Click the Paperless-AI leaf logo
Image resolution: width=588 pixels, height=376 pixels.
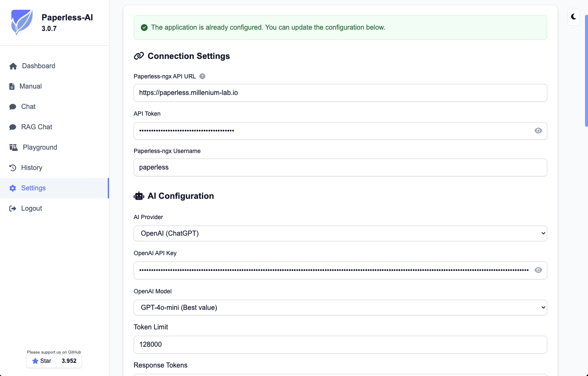coord(22,22)
